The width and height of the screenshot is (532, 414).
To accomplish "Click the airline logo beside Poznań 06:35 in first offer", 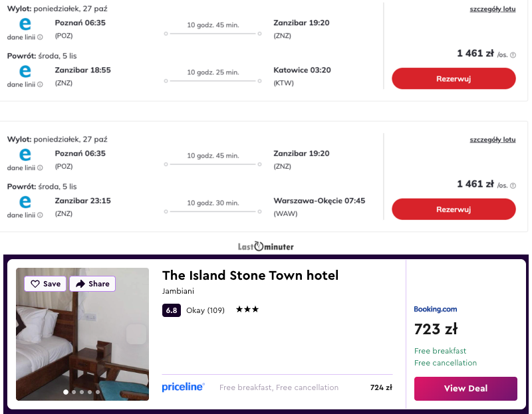I will (25, 24).
